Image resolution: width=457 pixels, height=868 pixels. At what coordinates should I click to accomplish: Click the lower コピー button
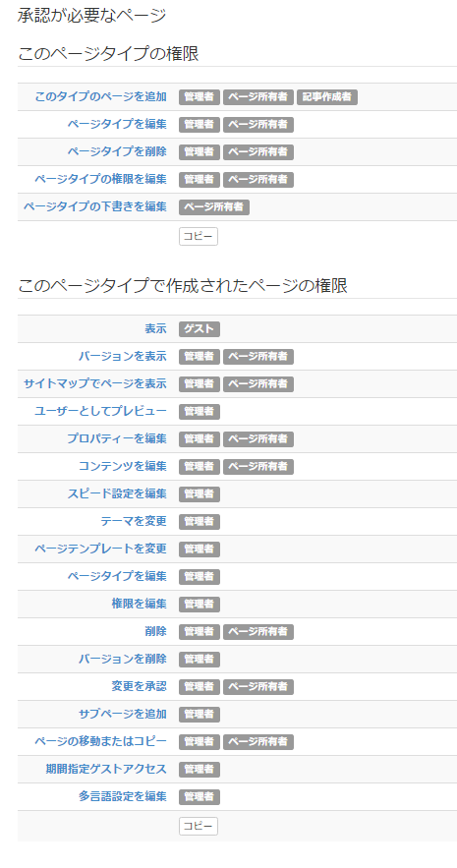pyautogui.click(x=199, y=826)
